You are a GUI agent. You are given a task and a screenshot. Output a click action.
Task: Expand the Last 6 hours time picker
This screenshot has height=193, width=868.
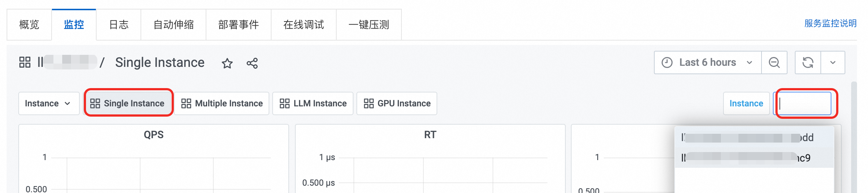click(707, 63)
